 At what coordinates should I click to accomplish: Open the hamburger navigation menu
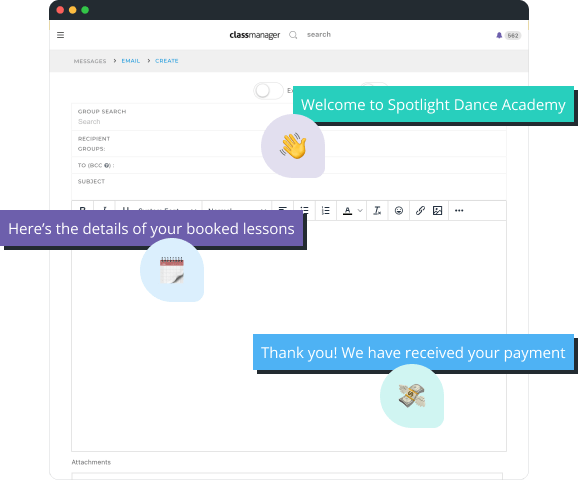[60, 35]
